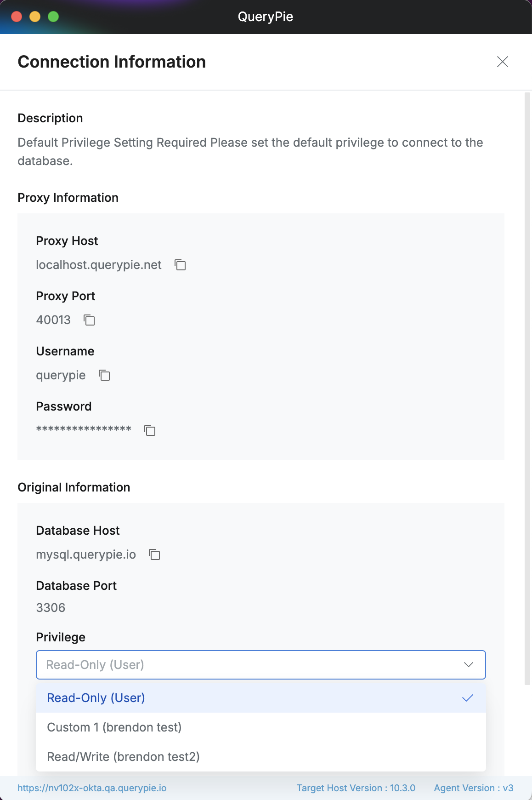The height and width of the screenshot is (800, 532).
Task: Click the localhost.querypie.net host text
Action: pos(99,265)
